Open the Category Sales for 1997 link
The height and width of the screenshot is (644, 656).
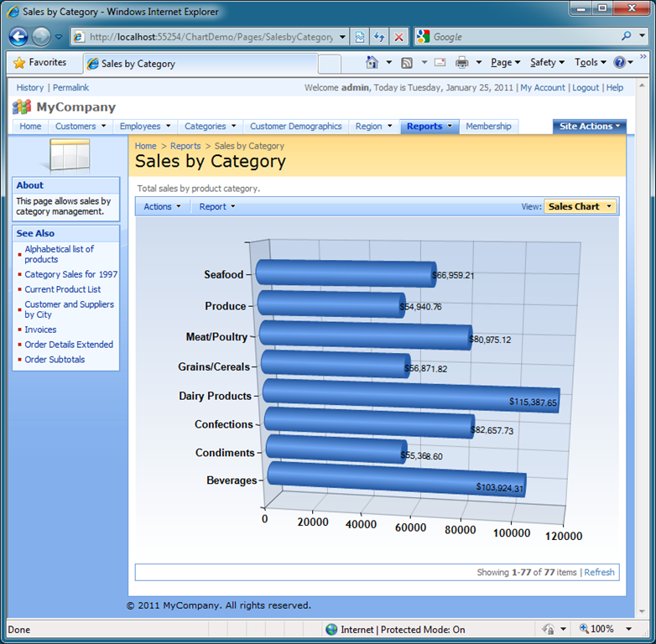[70, 274]
